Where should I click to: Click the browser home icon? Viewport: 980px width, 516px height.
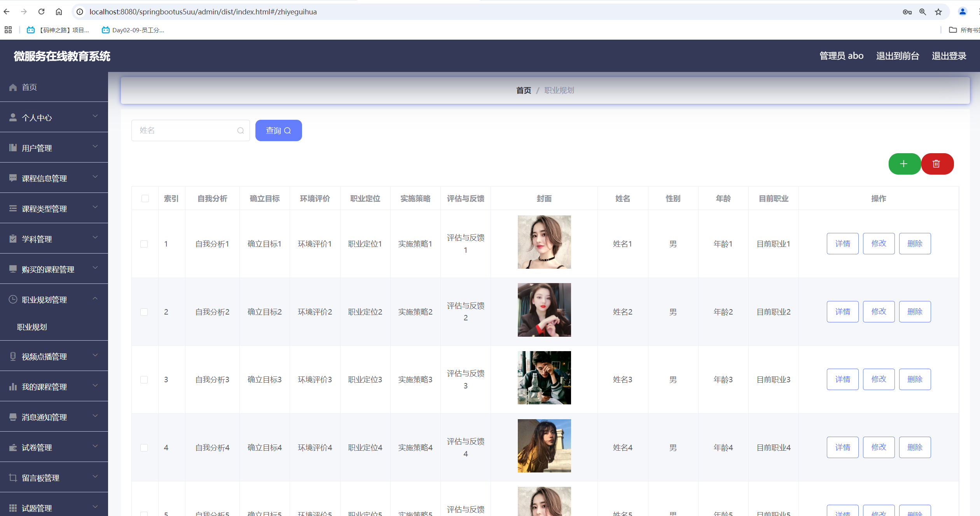click(x=59, y=12)
